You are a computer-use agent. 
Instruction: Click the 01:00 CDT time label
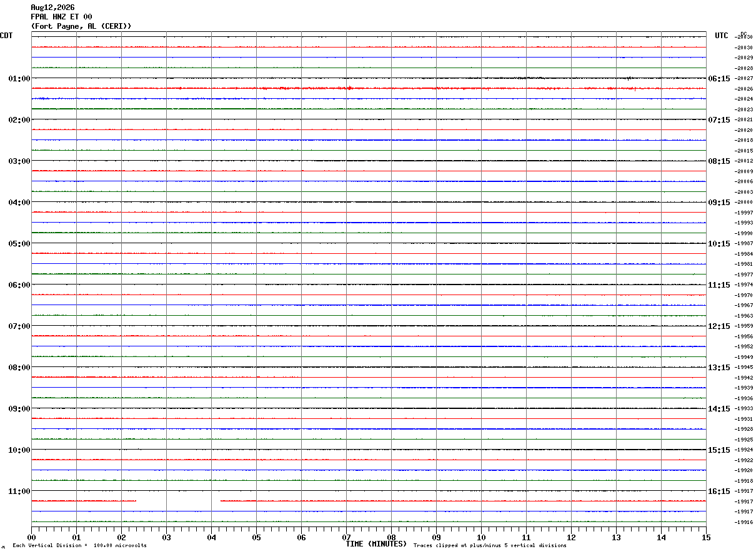click(19, 78)
